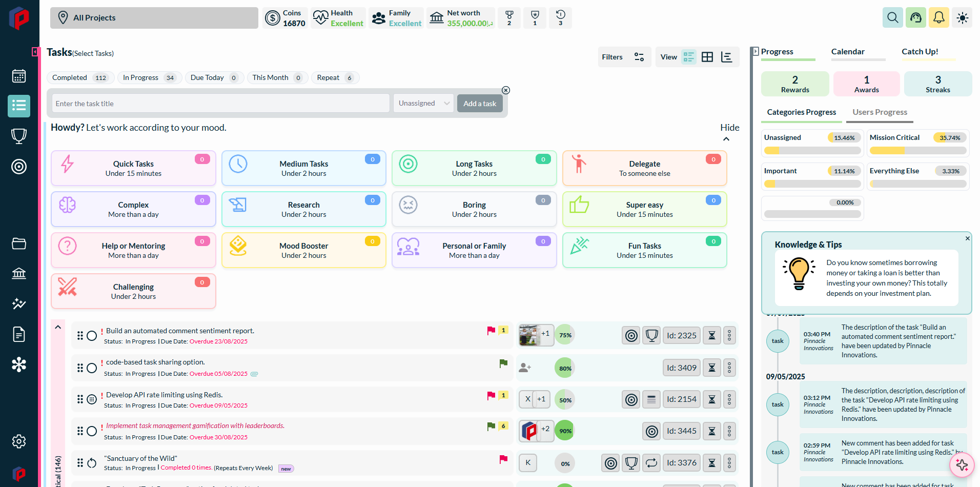Viewport: 980px width, 487px height.
Task: Open the folder icon in left sidebar
Action: click(19, 243)
